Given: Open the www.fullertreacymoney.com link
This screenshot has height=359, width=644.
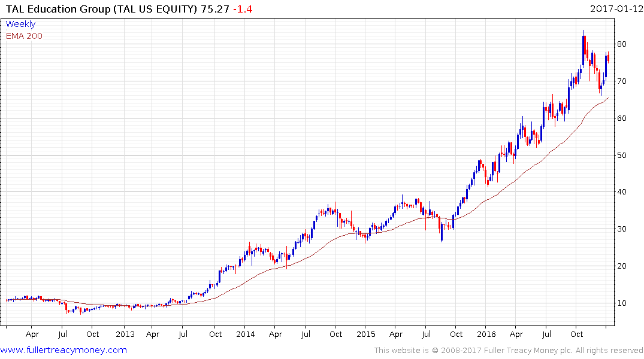Looking at the screenshot, I should [64, 350].
